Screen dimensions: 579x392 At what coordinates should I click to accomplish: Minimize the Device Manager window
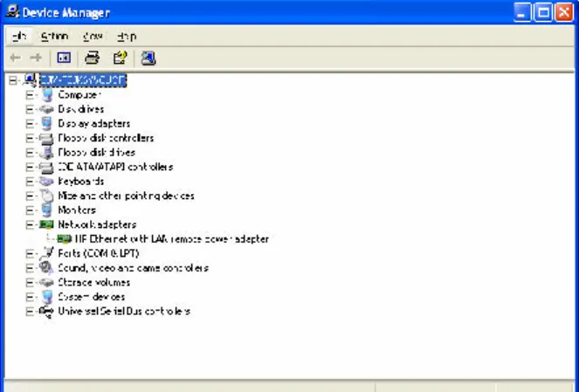pos(521,12)
